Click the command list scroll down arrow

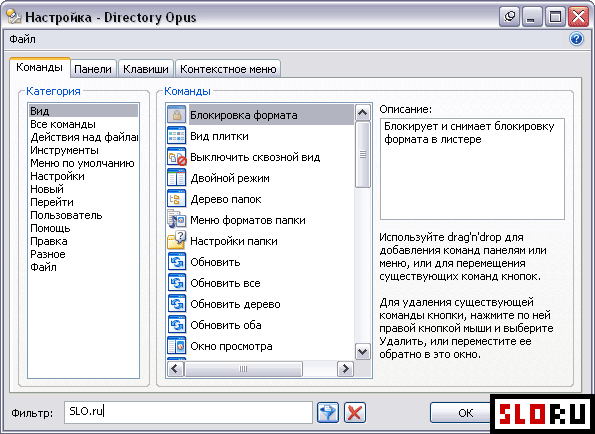click(x=363, y=352)
